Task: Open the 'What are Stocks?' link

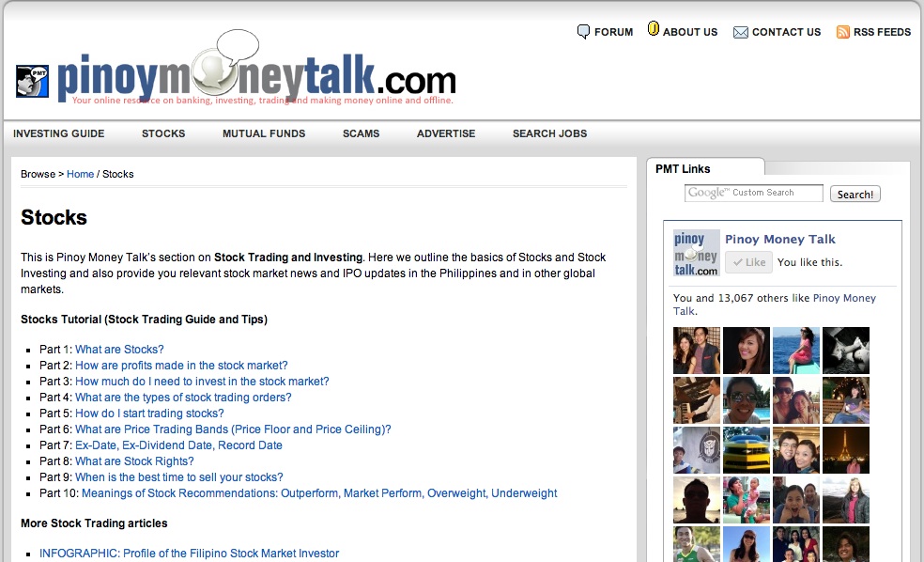Action: click(x=119, y=350)
